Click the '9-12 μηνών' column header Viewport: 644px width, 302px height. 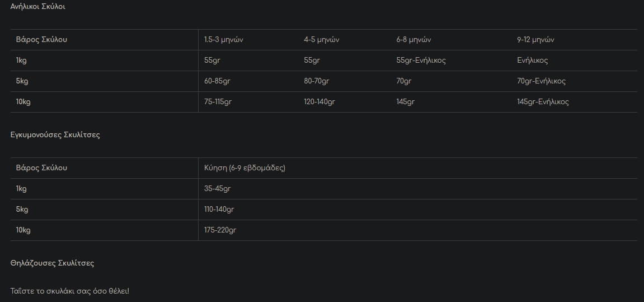pos(535,40)
